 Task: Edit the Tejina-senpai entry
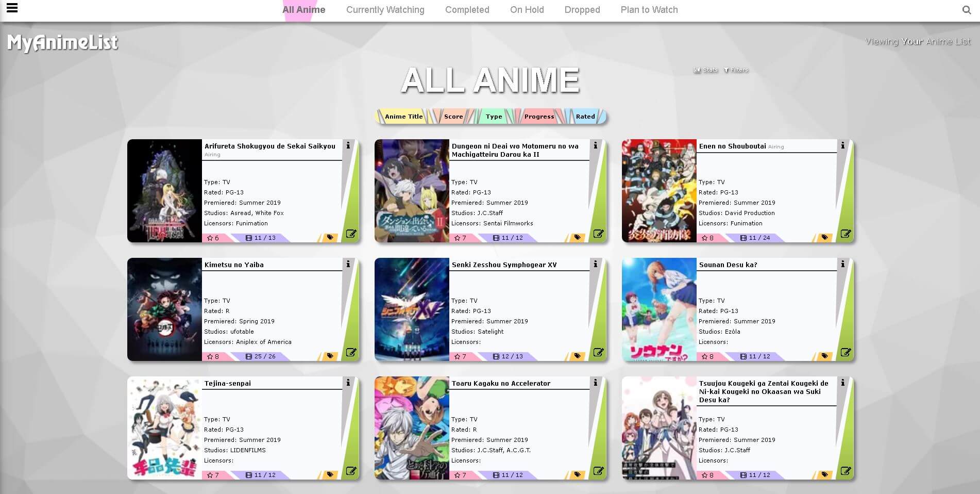351,471
